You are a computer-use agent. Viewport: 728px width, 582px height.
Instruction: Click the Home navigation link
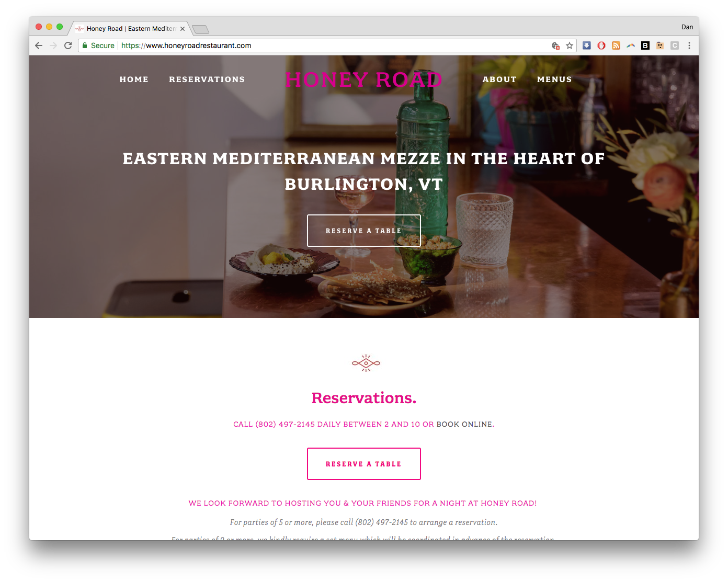[134, 79]
